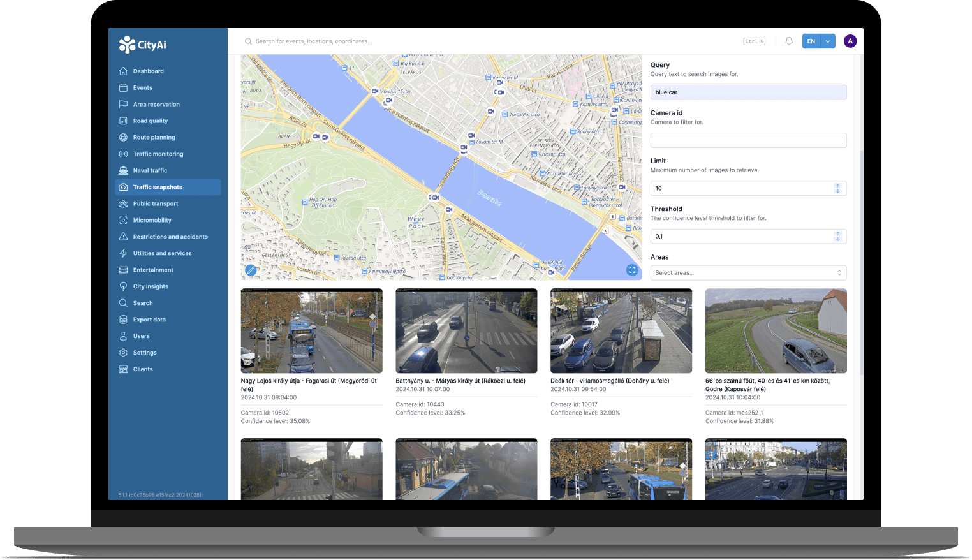Click Camera id: 10502 text
Viewport: 972px width, 560px height.
click(x=265, y=413)
